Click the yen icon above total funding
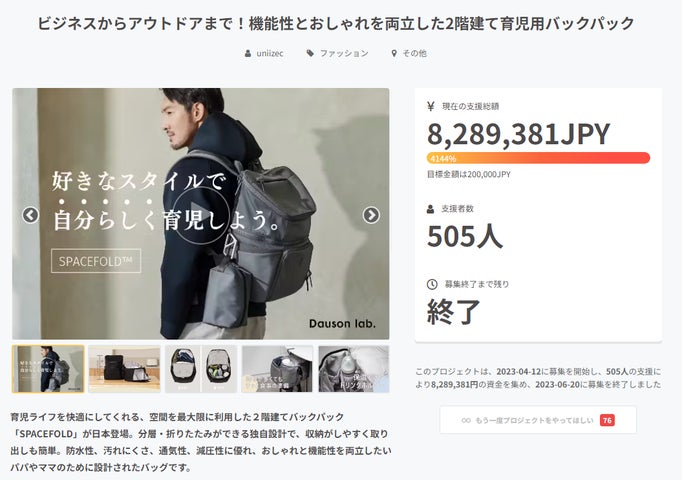 pos(431,106)
